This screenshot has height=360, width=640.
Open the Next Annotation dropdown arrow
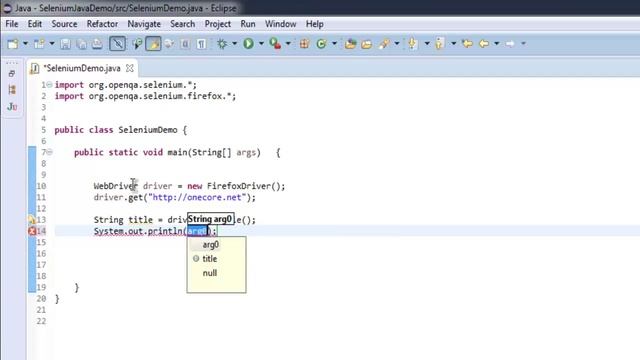point(427,44)
